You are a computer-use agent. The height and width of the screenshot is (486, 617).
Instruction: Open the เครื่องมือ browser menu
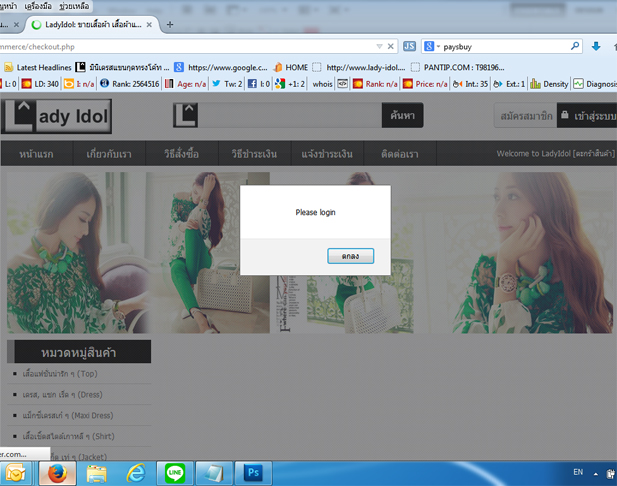[x=37, y=6]
